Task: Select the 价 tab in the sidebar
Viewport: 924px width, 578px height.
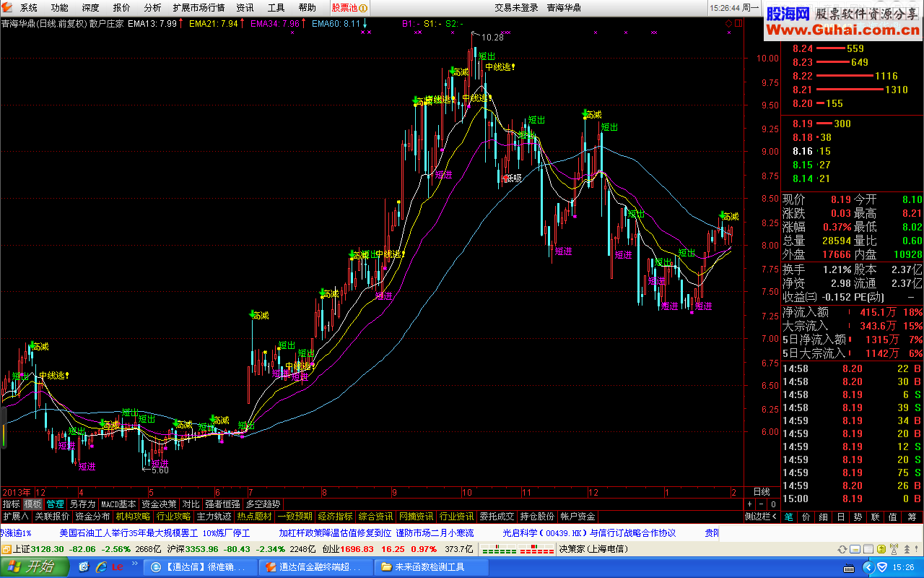Action: (x=806, y=517)
